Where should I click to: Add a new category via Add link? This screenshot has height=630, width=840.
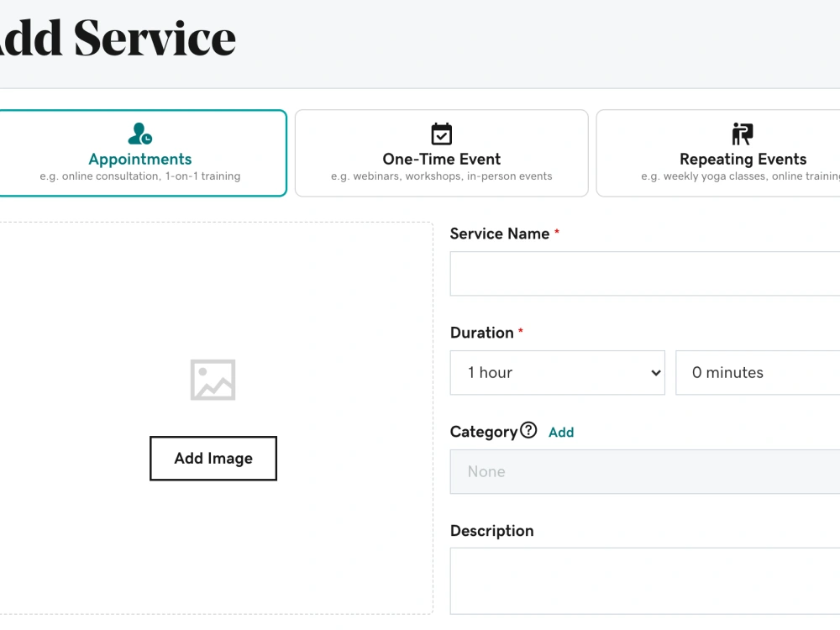[x=561, y=433]
